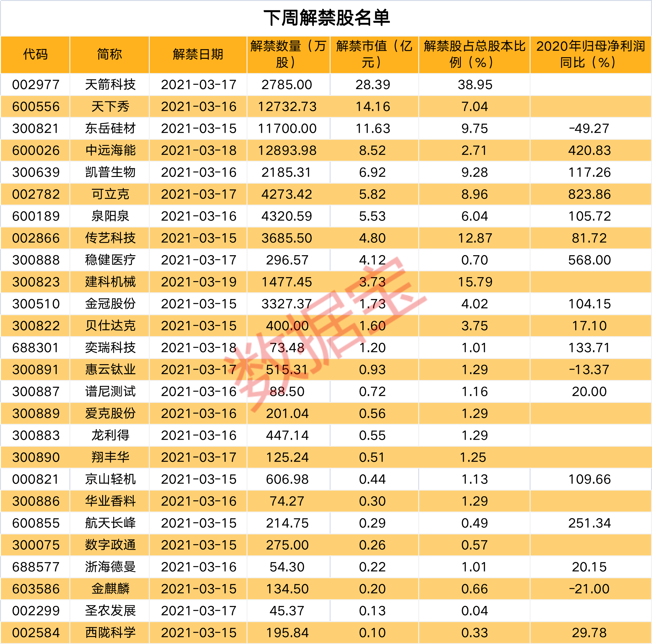Click the 2020年归母净利润同比 column header
This screenshot has width=652, height=644.
point(591,54)
